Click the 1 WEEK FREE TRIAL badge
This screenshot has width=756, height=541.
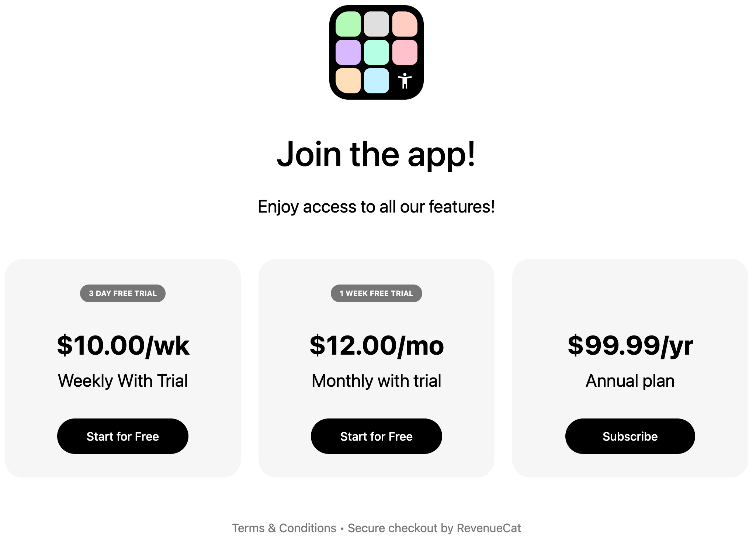(377, 293)
